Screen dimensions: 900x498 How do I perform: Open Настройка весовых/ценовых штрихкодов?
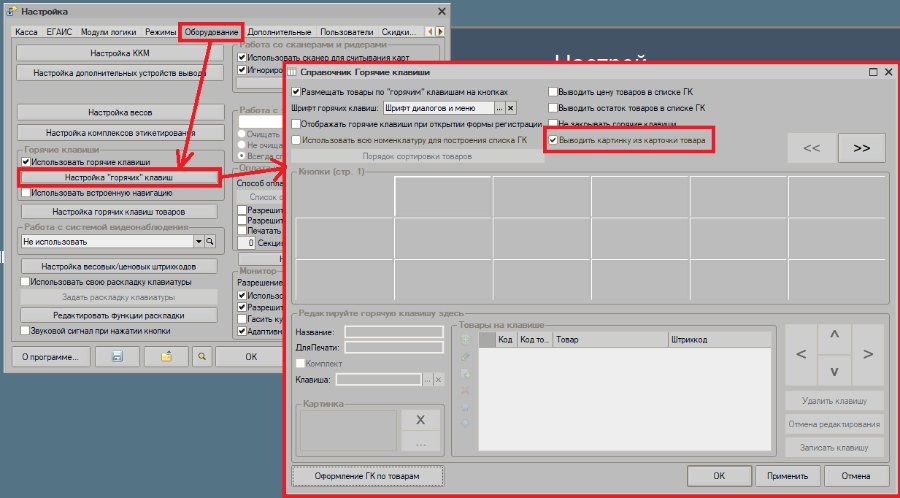pyautogui.click(x=119, y=266)
